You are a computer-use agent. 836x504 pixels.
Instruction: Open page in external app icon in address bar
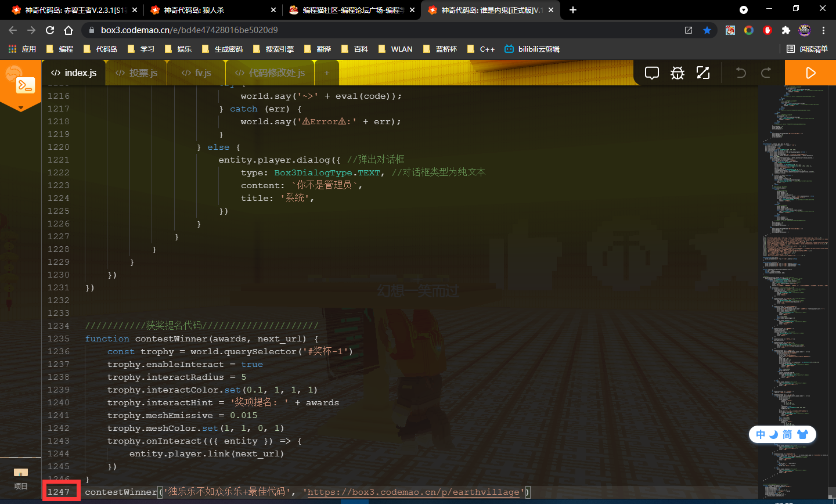(x=689, y=30)
